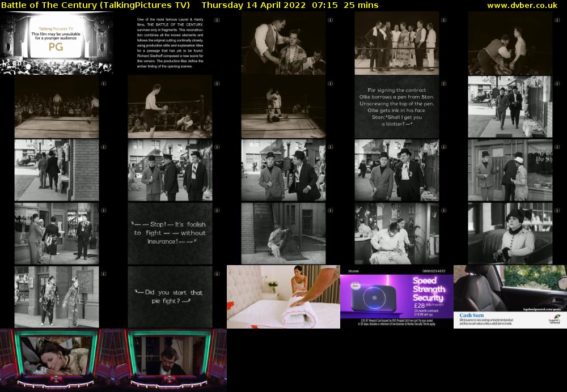Viewport: 567px width, 392px height.
Task: Open 'Stop! It's foolish to fight' intertitle
Action: coord(170,233)
